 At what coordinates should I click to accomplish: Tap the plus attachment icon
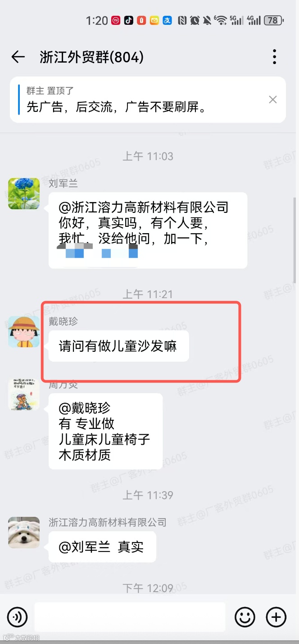[276, 617]
